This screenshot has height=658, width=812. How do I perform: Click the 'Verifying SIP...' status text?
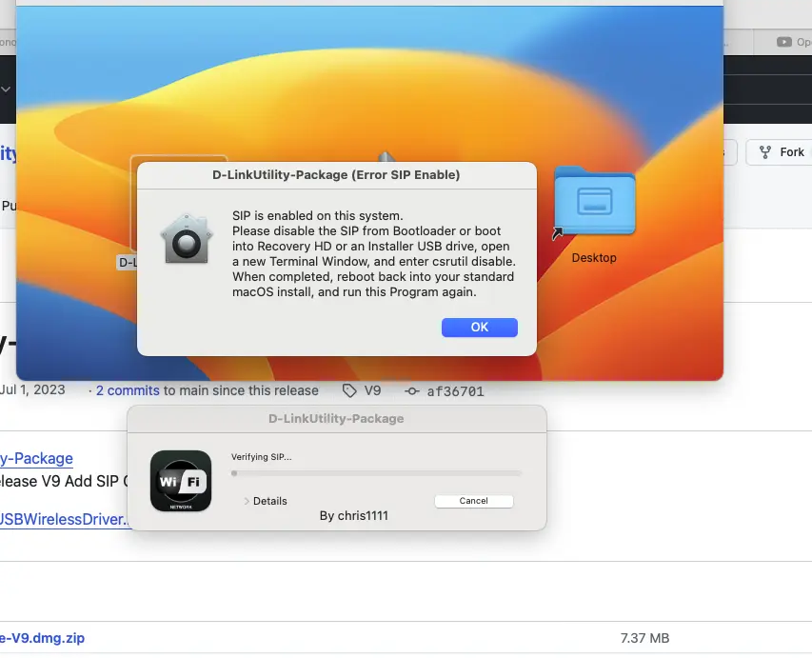[261, 457]
